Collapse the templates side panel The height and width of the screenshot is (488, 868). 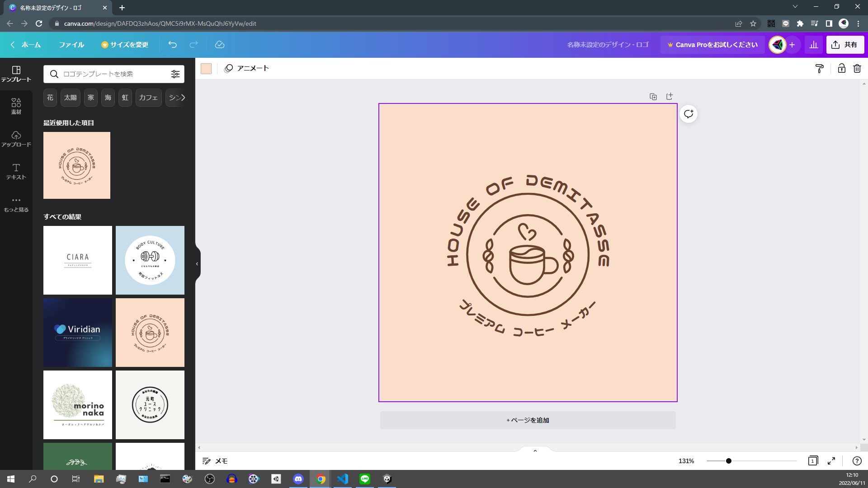pos(197,264)
